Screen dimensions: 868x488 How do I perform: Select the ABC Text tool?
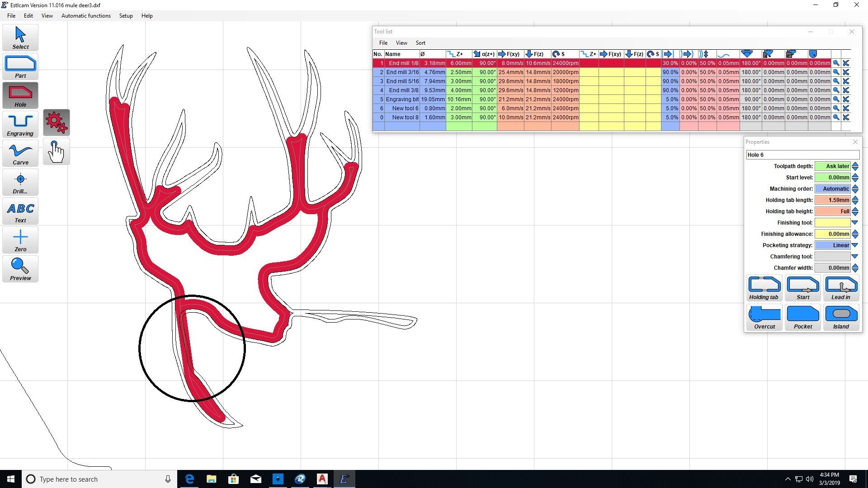click(x=20, y=211)
